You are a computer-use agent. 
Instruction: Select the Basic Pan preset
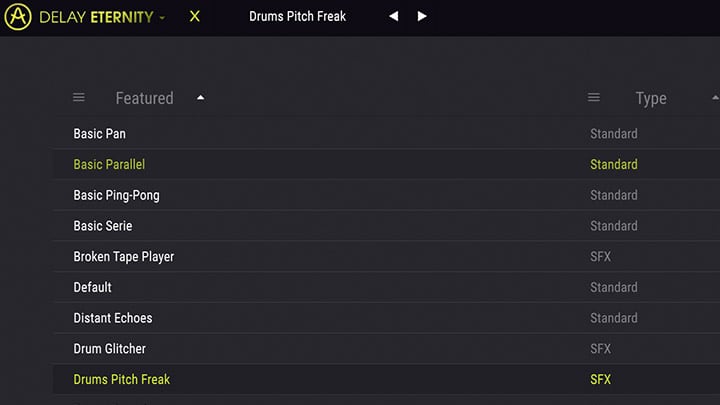(386, 134)
